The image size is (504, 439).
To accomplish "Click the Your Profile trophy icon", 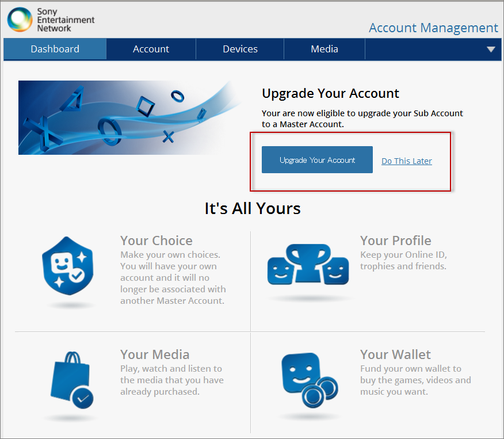I will tap(308, 265).
